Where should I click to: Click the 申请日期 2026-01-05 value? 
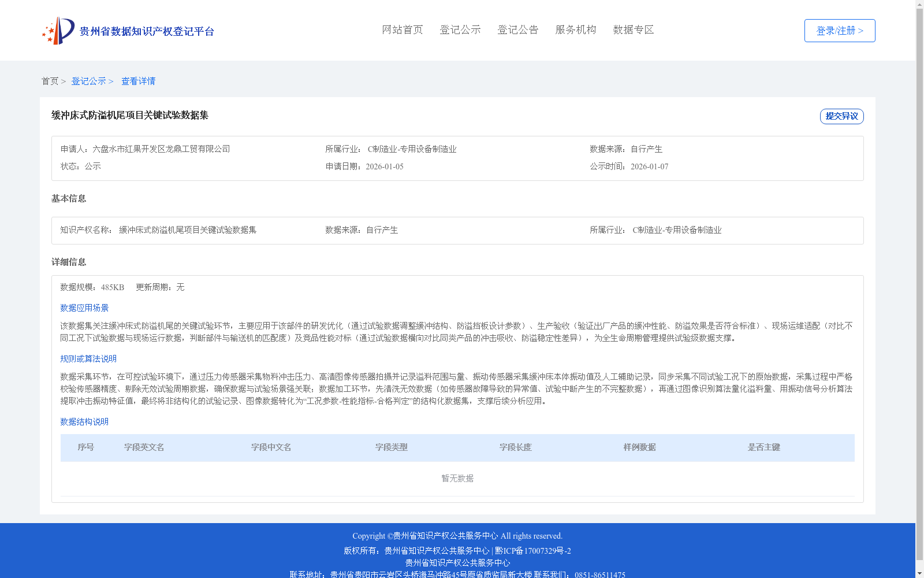pos(385,166)
